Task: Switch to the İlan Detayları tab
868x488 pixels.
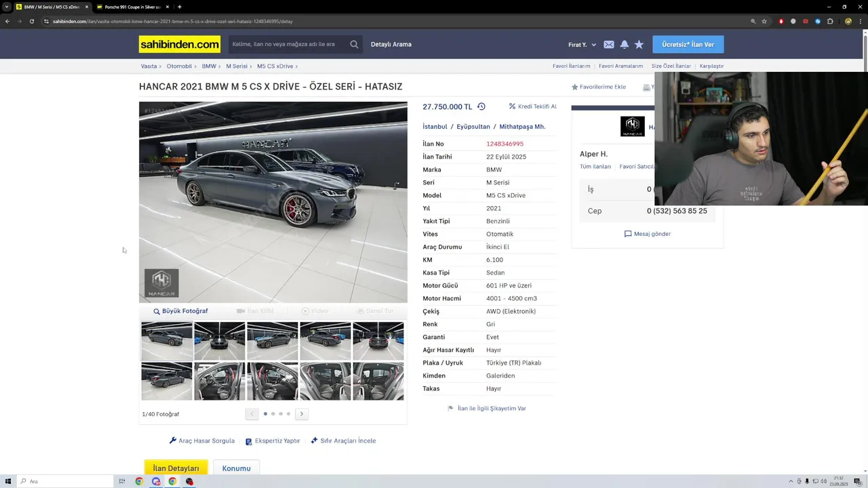Action: (x=176, y=468)
